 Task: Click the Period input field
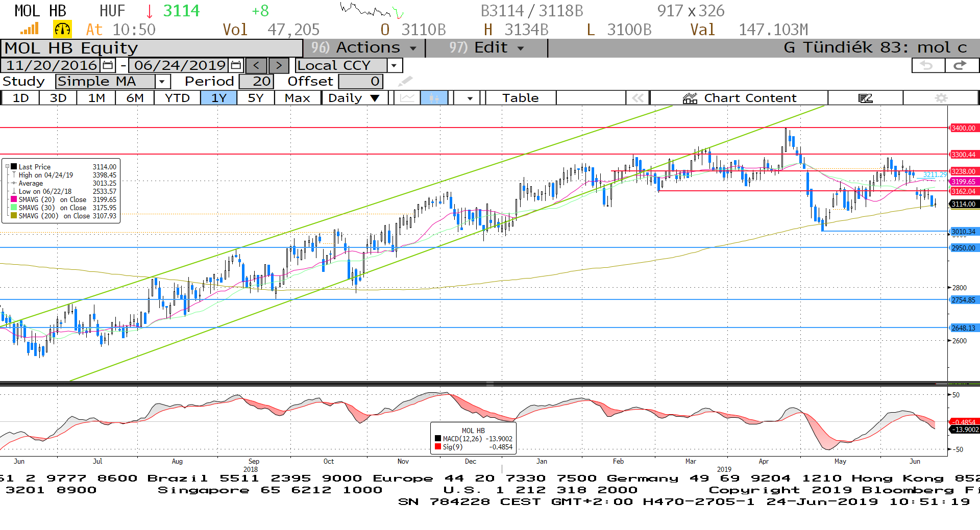tap(256, 82)
